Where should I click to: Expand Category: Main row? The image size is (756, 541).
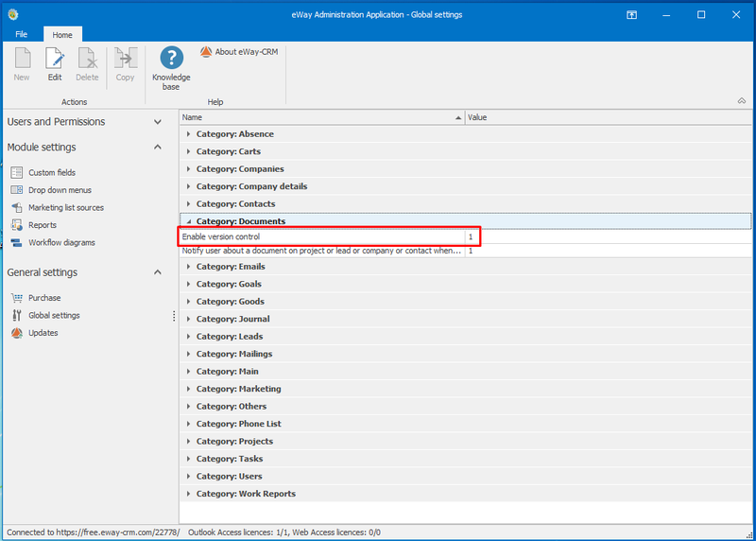pyautogui.click(x=188, y=371)
